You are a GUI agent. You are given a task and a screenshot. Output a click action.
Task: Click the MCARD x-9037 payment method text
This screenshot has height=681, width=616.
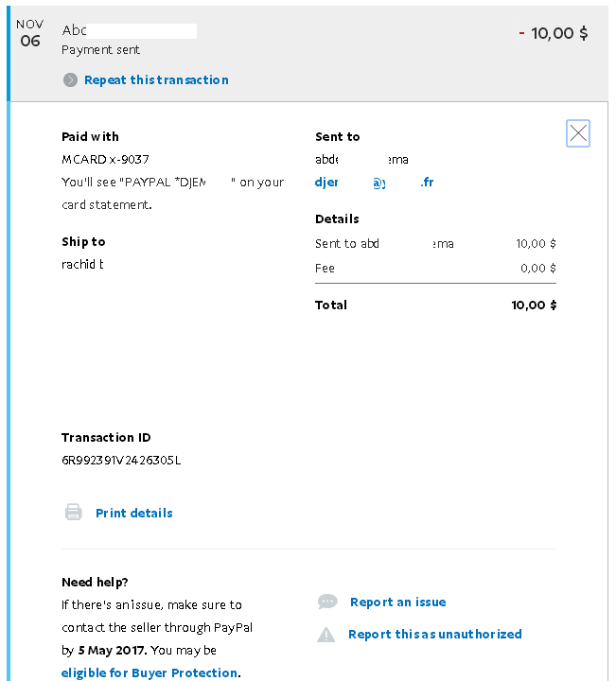pyautogui.click(x=105, y=160)
